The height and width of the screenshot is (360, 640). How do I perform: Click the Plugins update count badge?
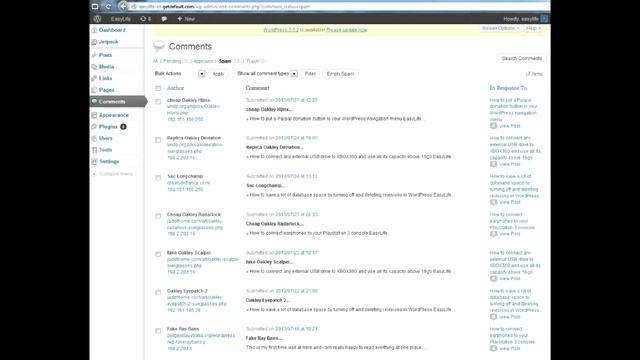click(x=123, y=127)
